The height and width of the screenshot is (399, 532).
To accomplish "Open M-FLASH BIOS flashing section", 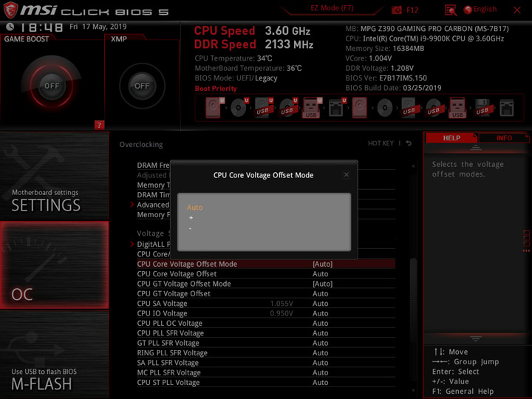I will click(54, 355).
